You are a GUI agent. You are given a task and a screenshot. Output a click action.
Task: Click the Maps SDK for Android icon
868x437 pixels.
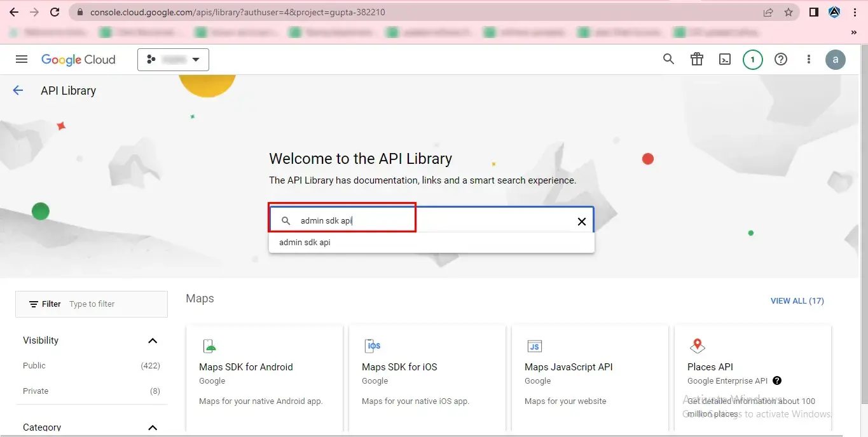[x=210, y=346]
